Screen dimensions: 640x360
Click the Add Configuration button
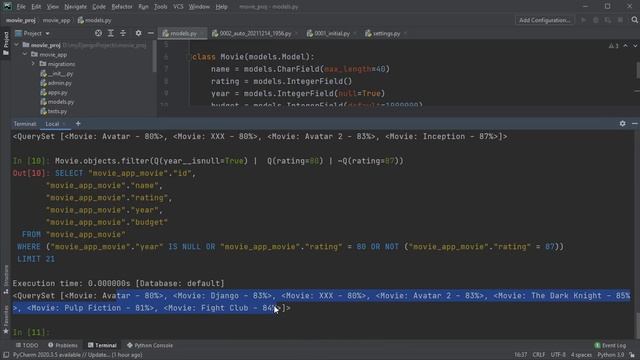click(x=544, y=20)
